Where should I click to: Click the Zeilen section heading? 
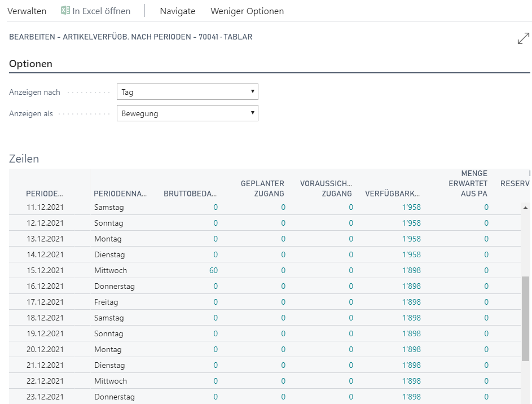[x=24, y=159]
